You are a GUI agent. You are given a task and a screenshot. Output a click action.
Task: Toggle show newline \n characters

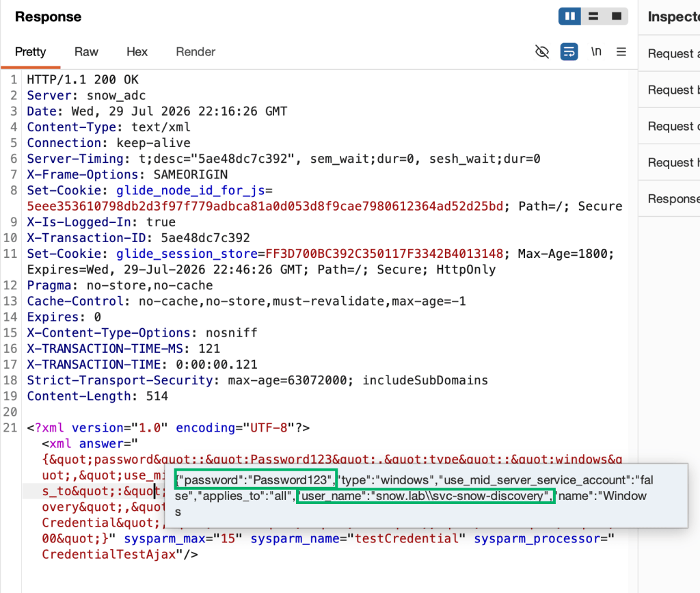(x=596, y=52)
